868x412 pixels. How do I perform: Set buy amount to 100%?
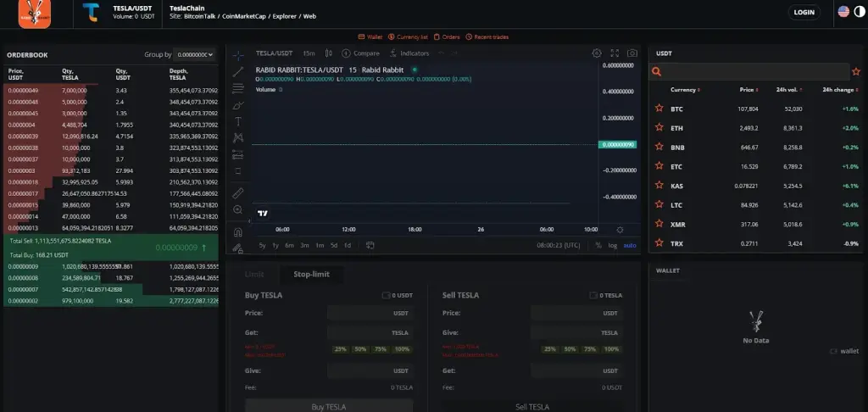403,349
